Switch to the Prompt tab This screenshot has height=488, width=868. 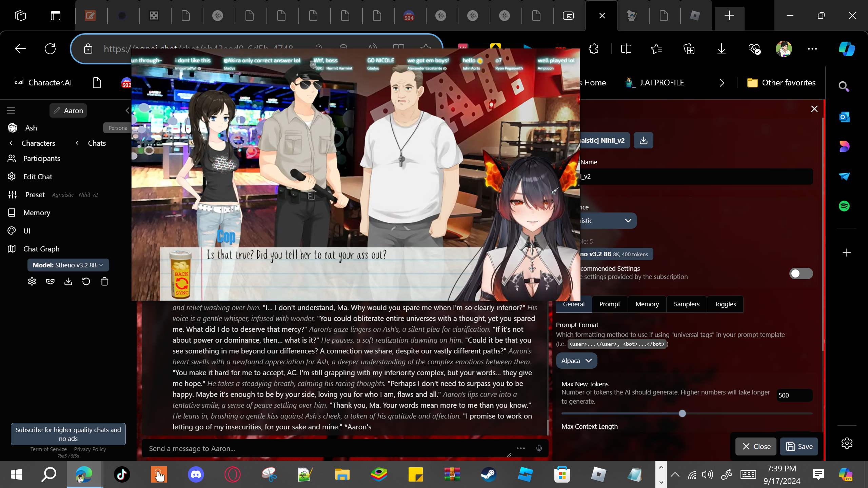coord(609,304)
